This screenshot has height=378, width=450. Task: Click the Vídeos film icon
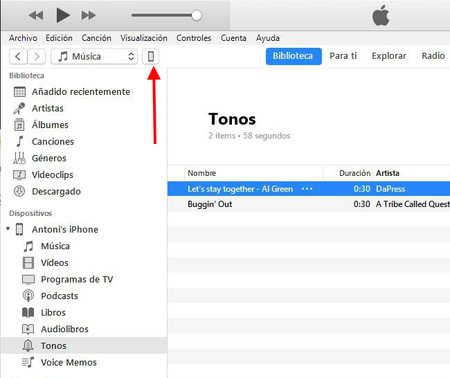(28, 263)
